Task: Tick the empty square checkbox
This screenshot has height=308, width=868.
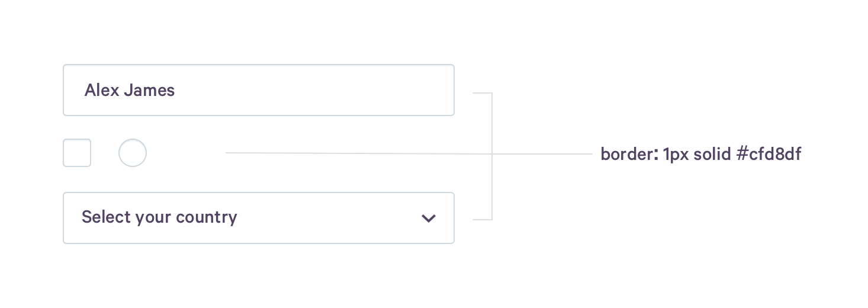Action: coord(77,153)
